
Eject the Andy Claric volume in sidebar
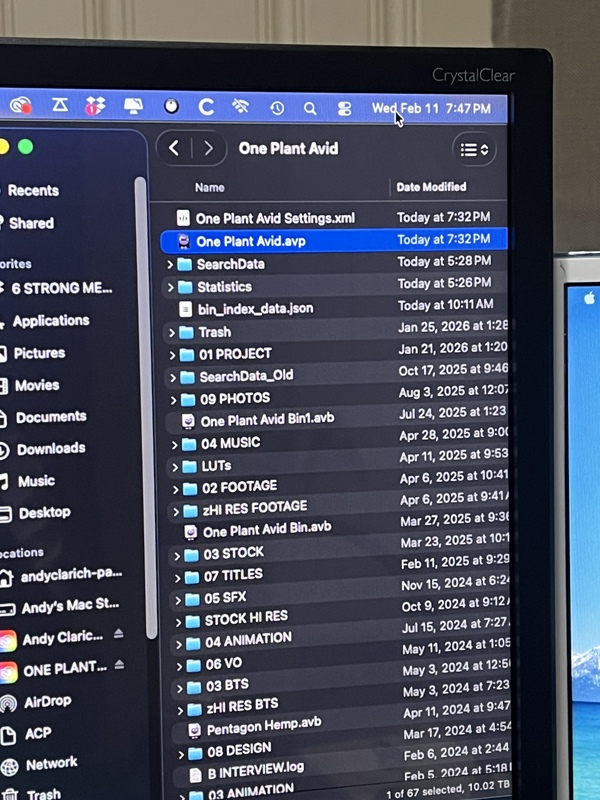pyautogui.click(x=120, y=635)
